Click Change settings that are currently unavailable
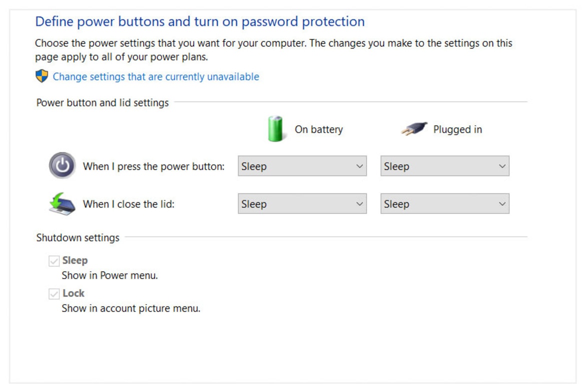 pyautogui.click(x=156, y=77)
